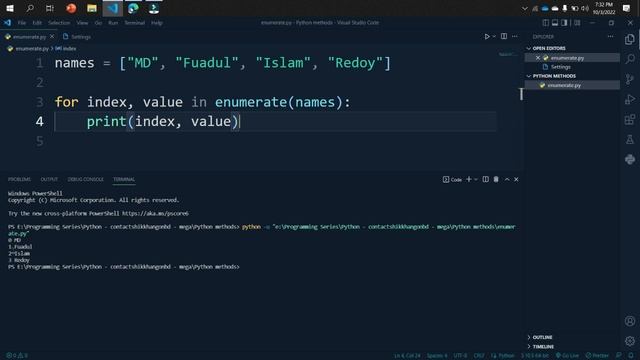The height and width of the screenshot is (360, 640).
Task: Close the enumerate.py editor tab
Action: (x=52, y=37)
